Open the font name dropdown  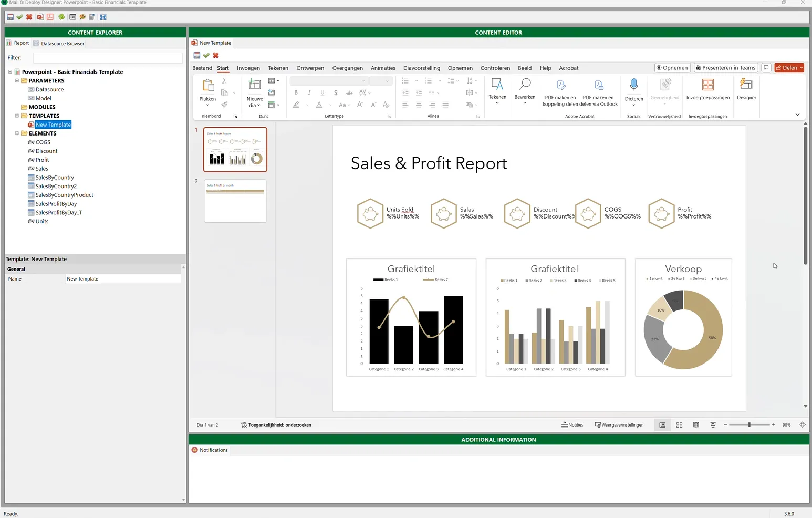363,81
